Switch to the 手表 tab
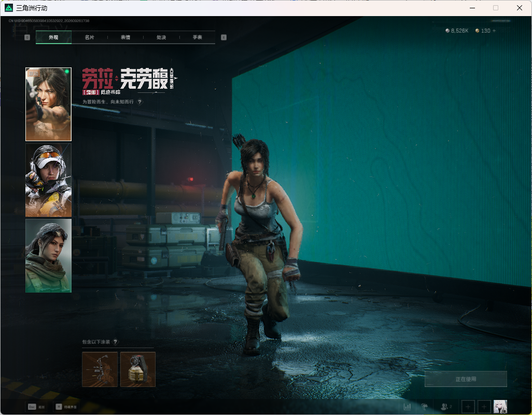 click(198, 37)
